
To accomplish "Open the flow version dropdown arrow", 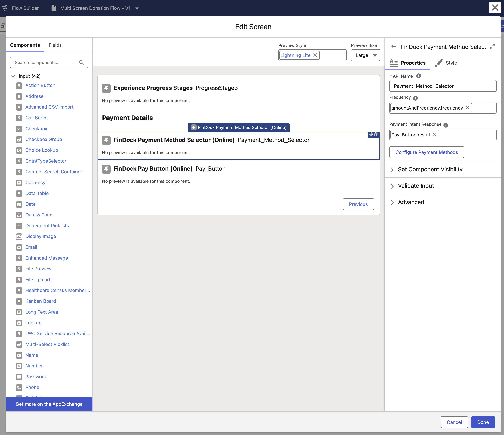I will click(137, 9).
